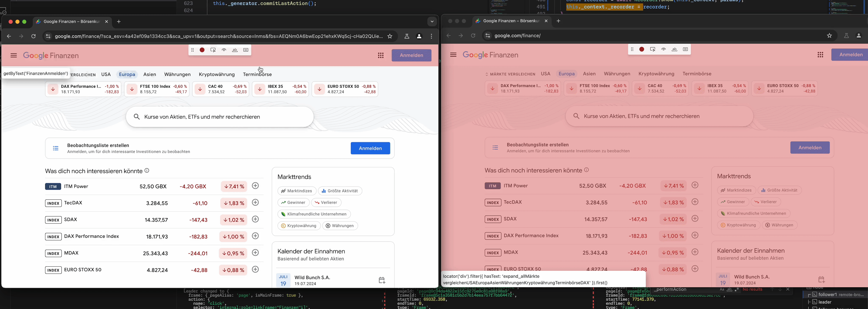Toggle the Record button in right window recorder
The height and width of the screenshot is (309, 868).
pos(642,49)
